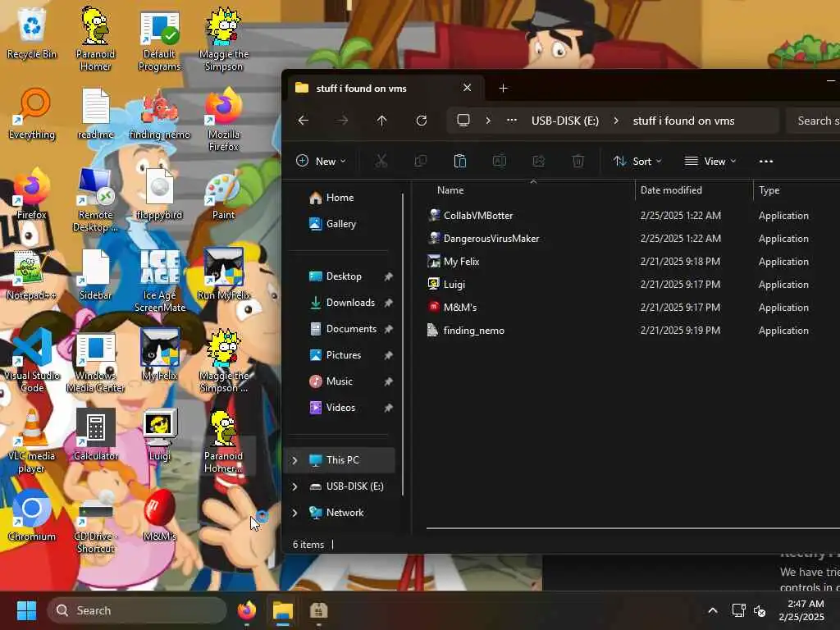The width and height of the screenshot is (840, 630).
Task: Launch Visual Studio Code from the desktop
Action: point(32,361)
